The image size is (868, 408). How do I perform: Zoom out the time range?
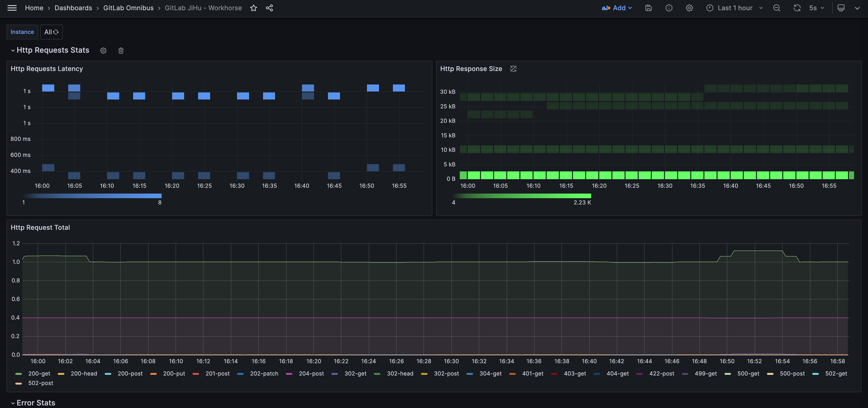(776, 8)
